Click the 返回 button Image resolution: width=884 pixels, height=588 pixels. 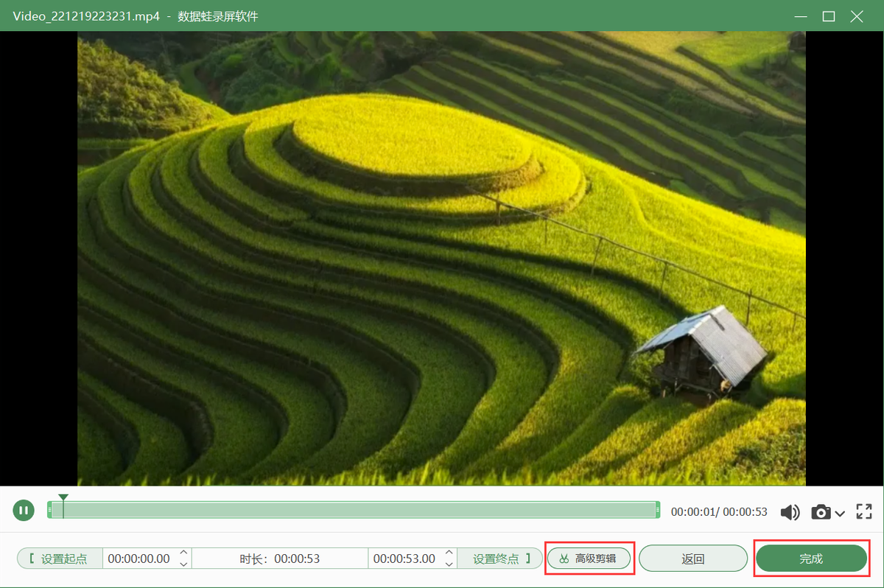click(x=693, y=559)
